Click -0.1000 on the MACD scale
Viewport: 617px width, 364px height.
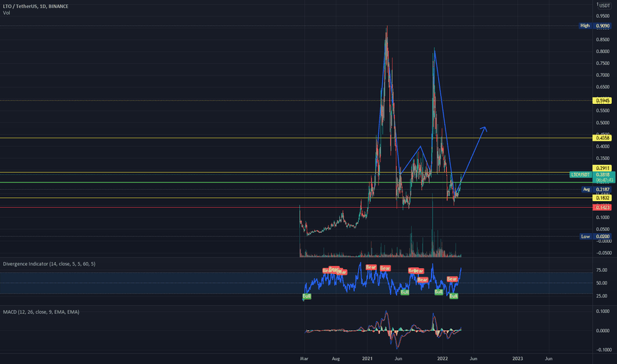point(603,350)
